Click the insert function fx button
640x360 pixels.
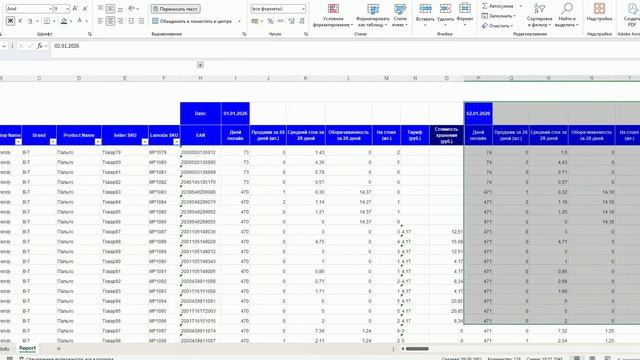click(x=40, y=46)
